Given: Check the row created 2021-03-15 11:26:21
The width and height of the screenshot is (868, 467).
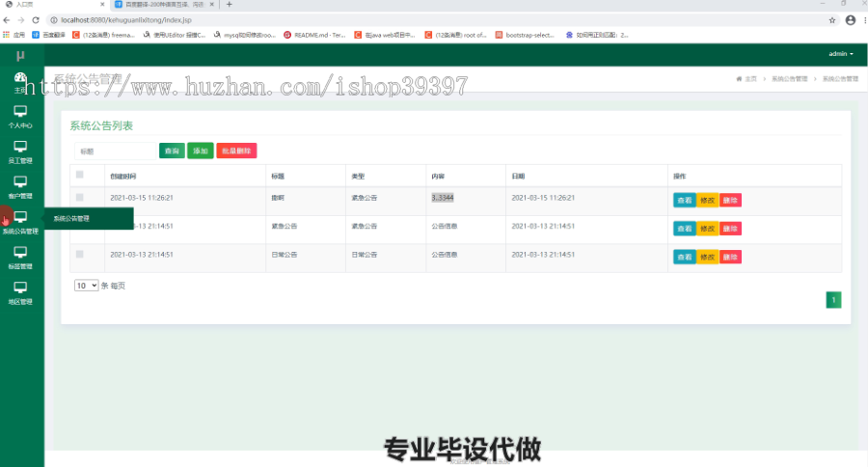Looking at the screenshot, I should 80,197.
